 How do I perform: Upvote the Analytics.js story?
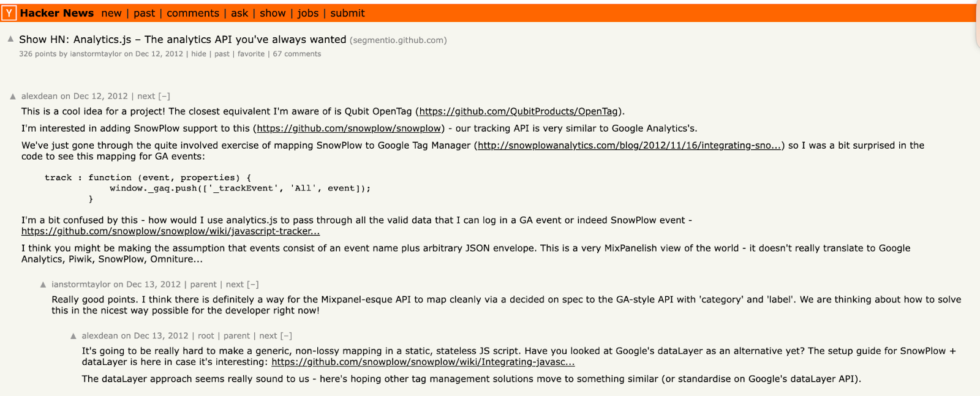pos(10,39)
